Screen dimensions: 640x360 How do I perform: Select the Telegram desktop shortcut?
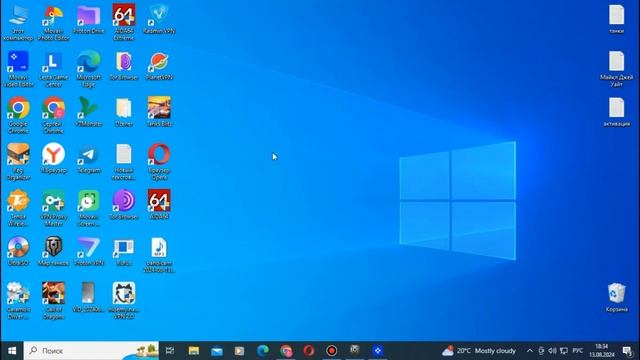pos(89,158)
